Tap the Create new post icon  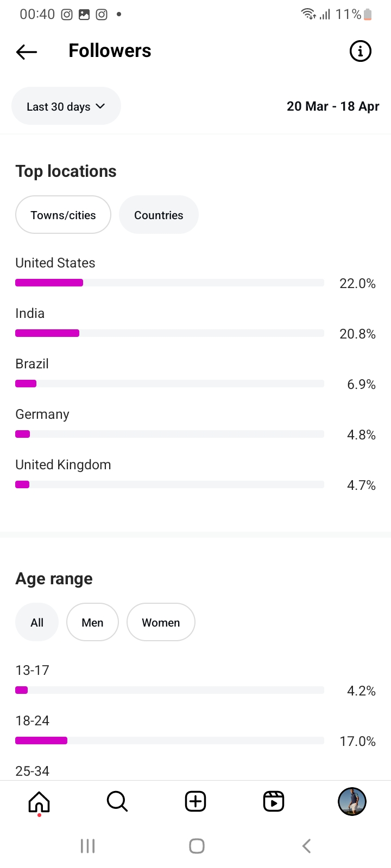(x=195, y=801)
